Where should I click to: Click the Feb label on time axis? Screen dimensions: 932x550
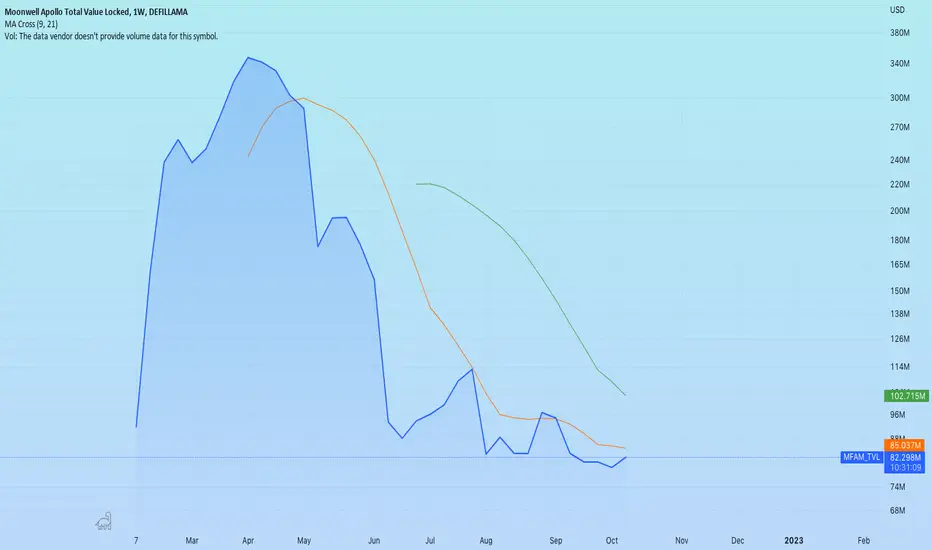pos(864,540)
